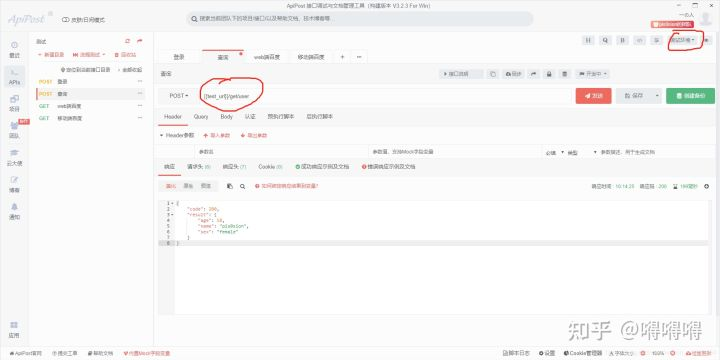Select the APIs section in left sidebar
The width and height of the screenshot is (720, 360).
14,76
